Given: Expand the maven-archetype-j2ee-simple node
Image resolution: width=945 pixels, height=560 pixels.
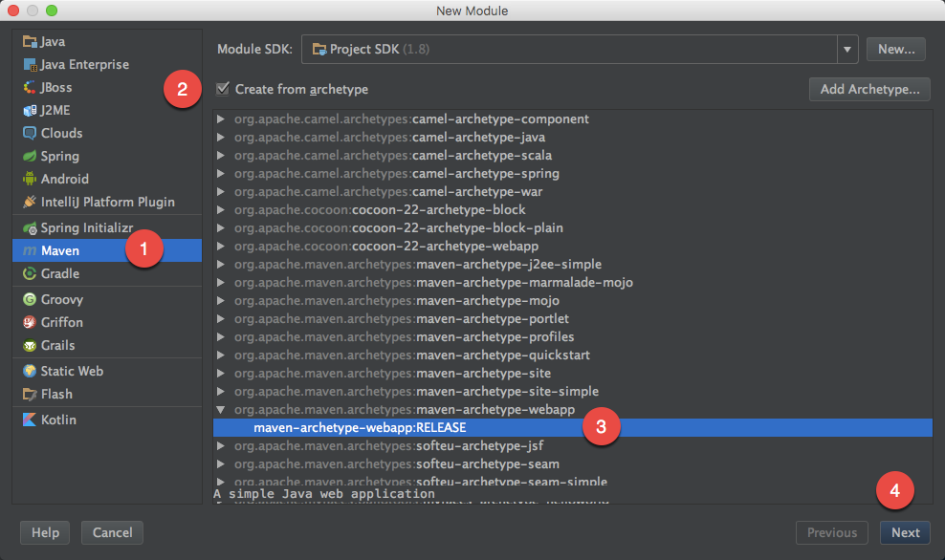Looking at the screenshot, I should tap(221, 265).
